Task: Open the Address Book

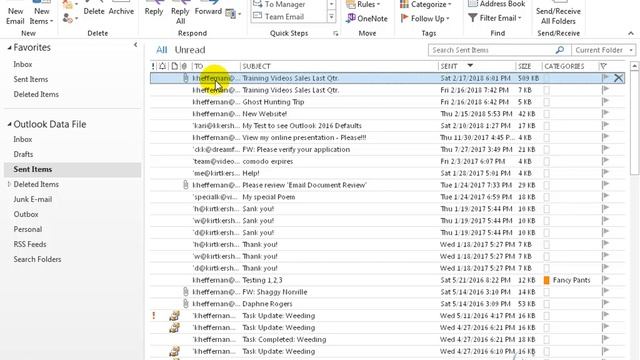Action: [496, 4]
